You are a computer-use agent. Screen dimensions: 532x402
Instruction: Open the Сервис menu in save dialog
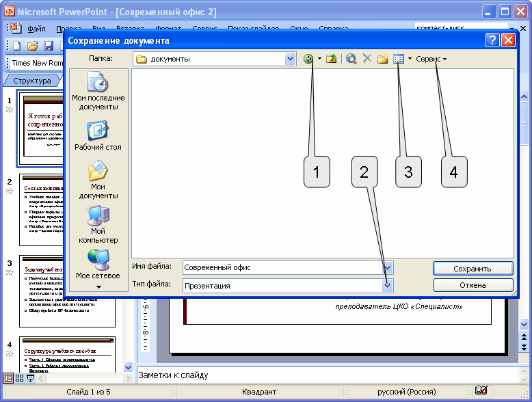coord(431,59)
